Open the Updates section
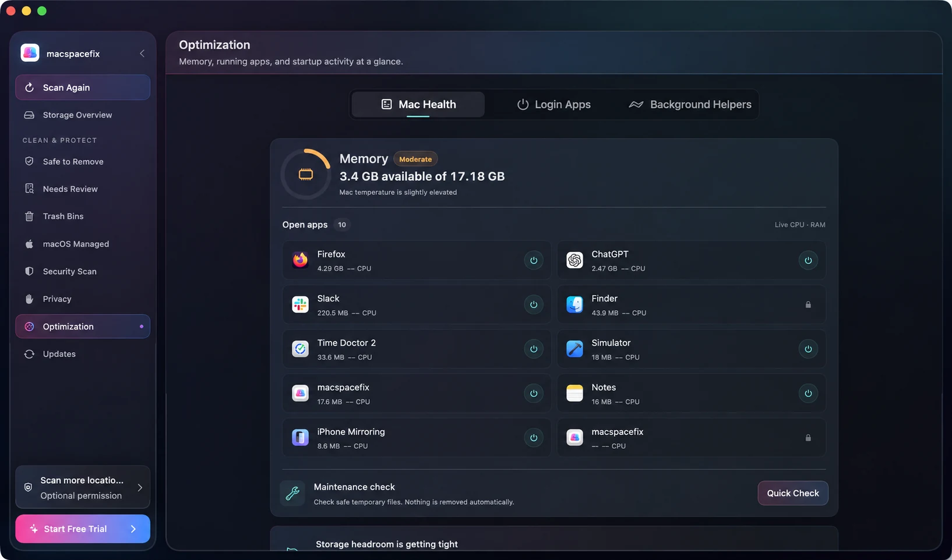952x560 pixels. pos(83,354)
